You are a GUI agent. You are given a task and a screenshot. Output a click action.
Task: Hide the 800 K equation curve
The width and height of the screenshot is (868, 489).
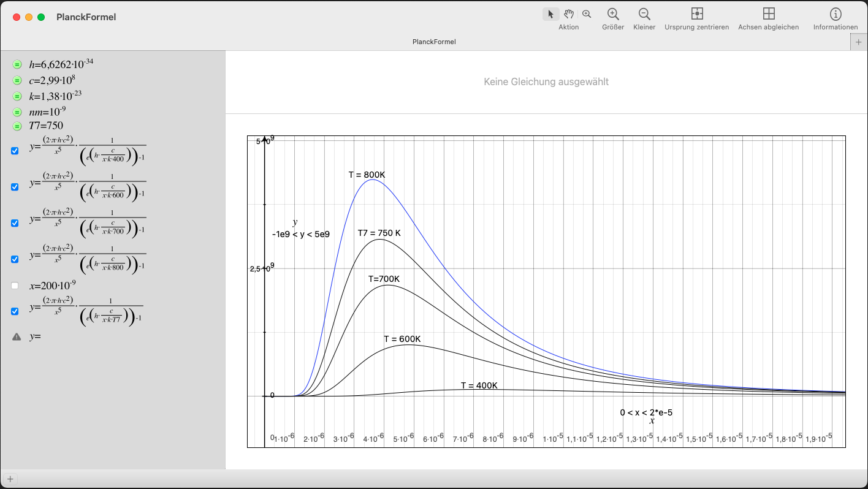click(15, 259)
